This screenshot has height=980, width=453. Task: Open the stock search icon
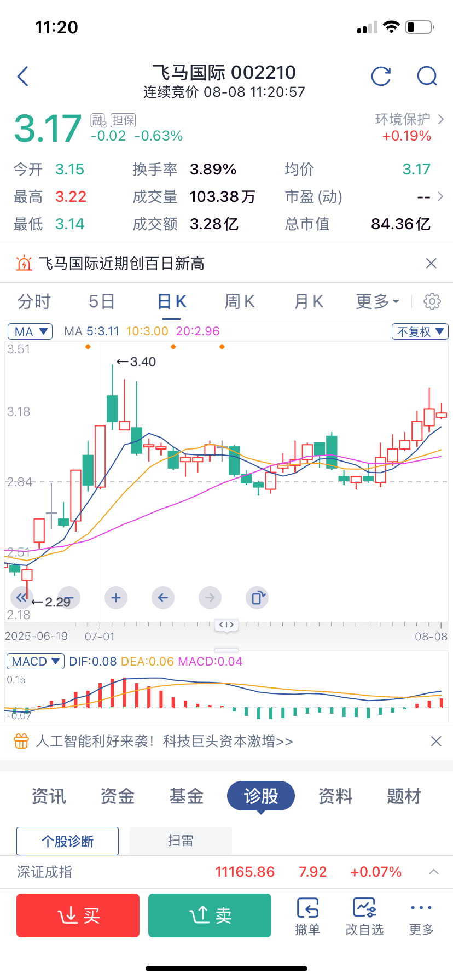pos(427,77)
